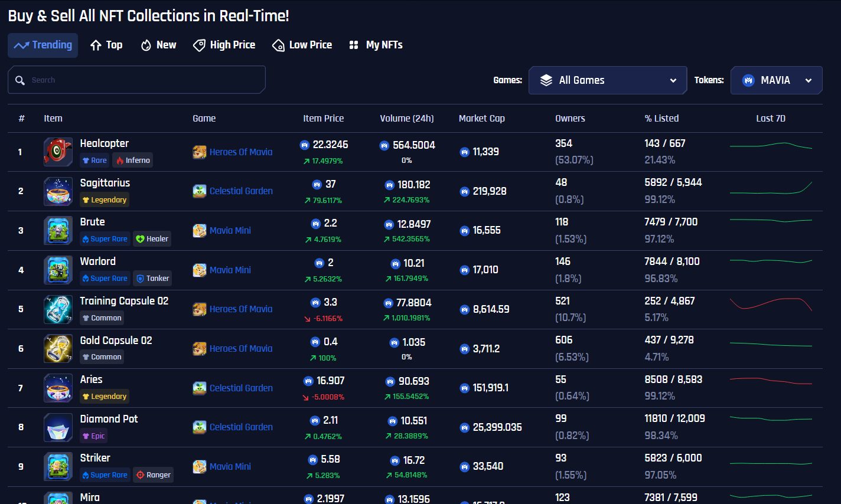The width and height of the screenshot is (841, 504).
Task: Open the Heroes Of Mavia link on Training Capsule 02
Action: click(x=240, y=309)
